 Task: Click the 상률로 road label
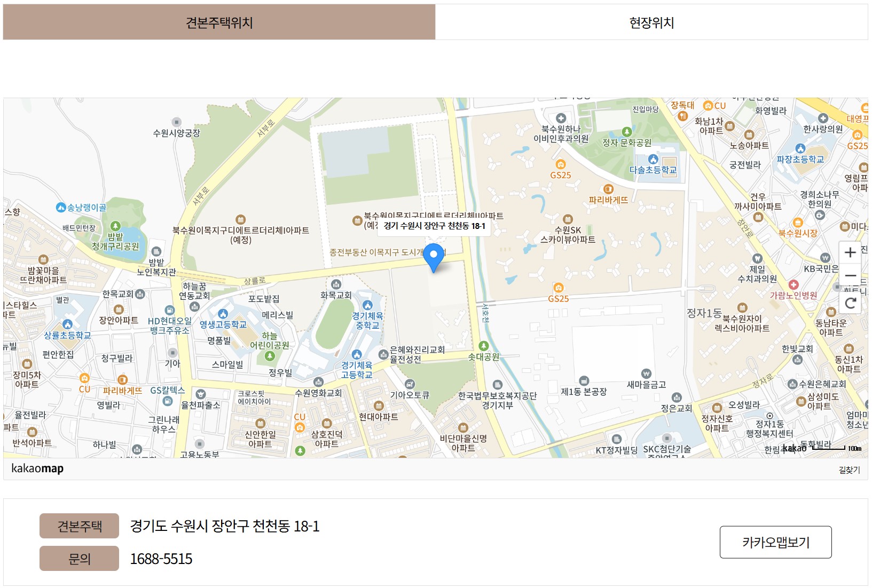tap(254, 281)
